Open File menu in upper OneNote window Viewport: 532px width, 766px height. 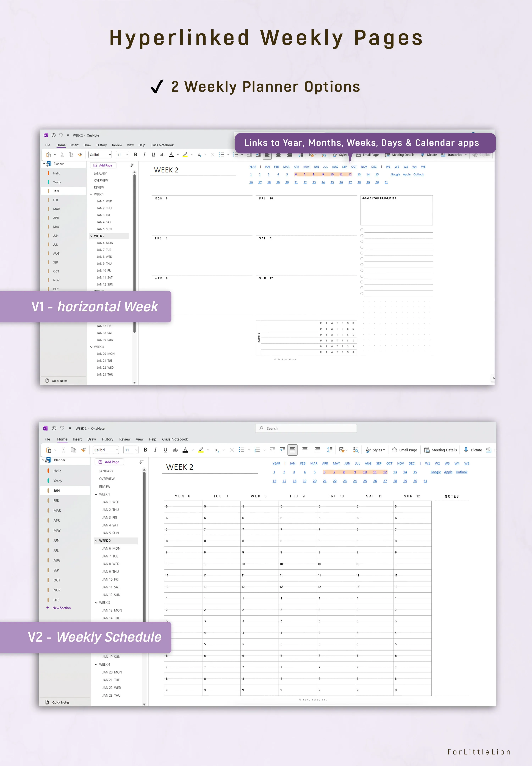click(x=48, y=145)
